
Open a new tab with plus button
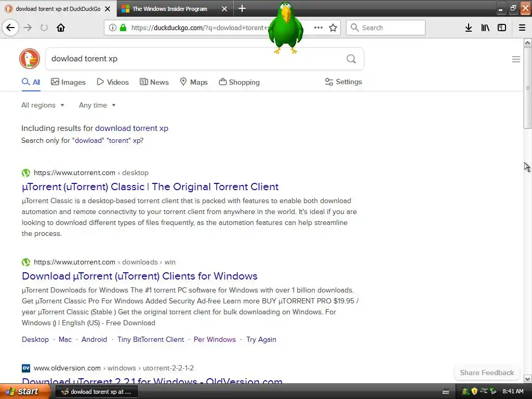coord(242,8)
